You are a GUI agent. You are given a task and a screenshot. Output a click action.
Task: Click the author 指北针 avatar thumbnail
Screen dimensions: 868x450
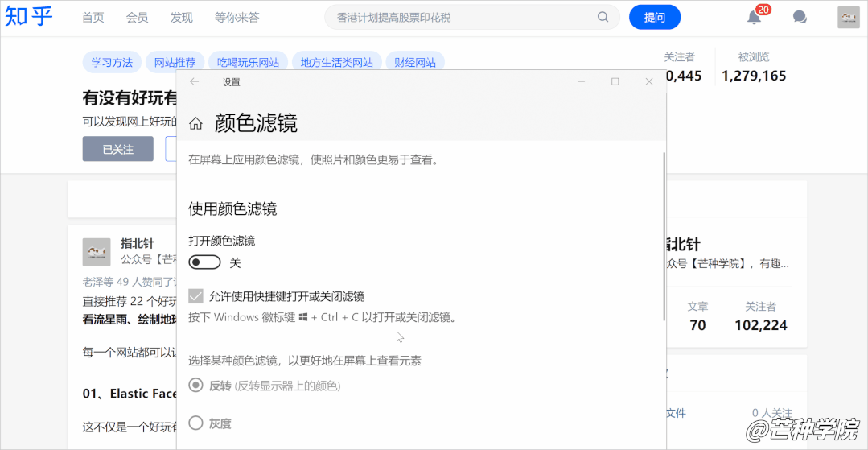pyautogui.click(x=97, y=251)
